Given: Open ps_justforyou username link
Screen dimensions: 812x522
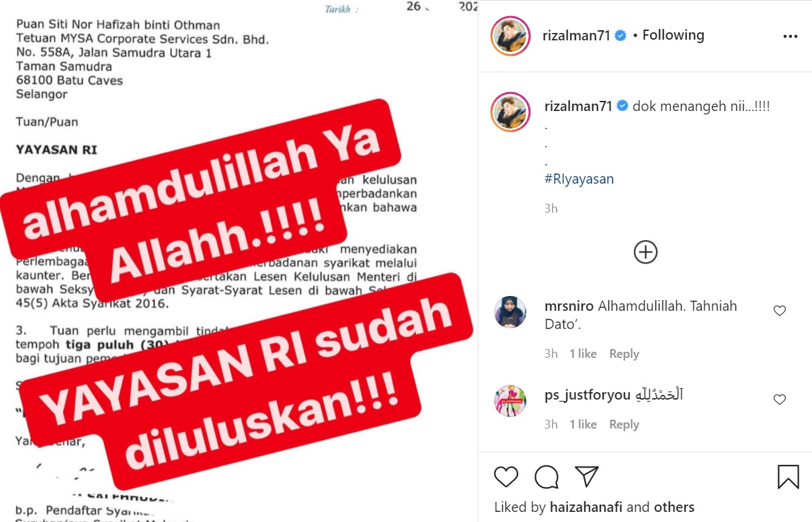Looking at the screenshot, I should [x=587, y=395].
